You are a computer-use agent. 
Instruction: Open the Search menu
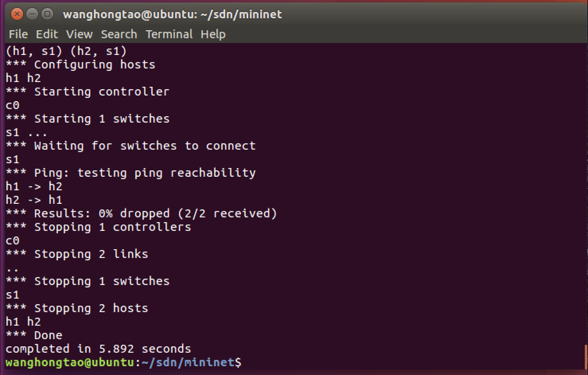[119, 34]
